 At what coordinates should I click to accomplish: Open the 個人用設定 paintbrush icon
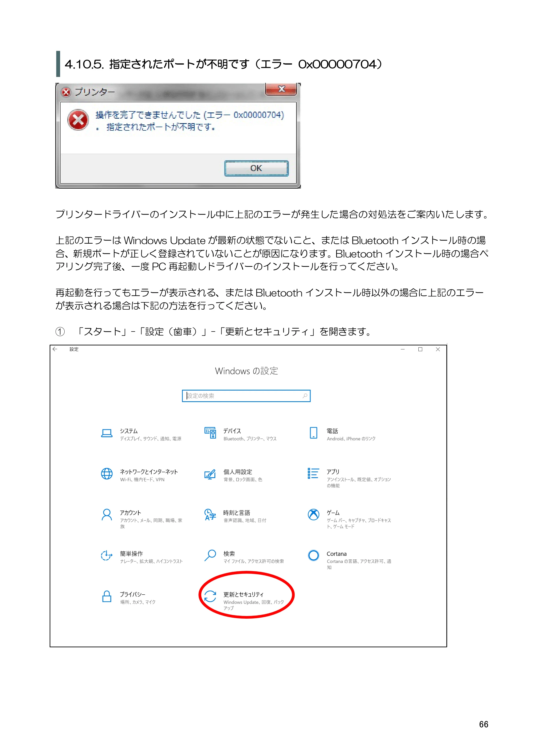point(210,474)
